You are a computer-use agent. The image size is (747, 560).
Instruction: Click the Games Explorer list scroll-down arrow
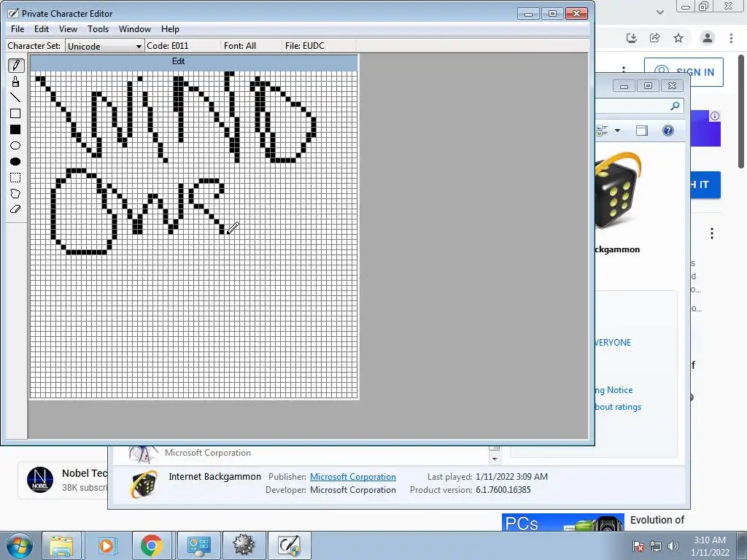pos(494,459)
